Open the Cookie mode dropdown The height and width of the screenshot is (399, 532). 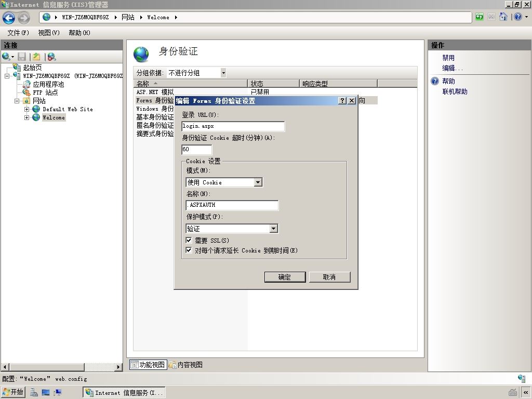point(258,182)
